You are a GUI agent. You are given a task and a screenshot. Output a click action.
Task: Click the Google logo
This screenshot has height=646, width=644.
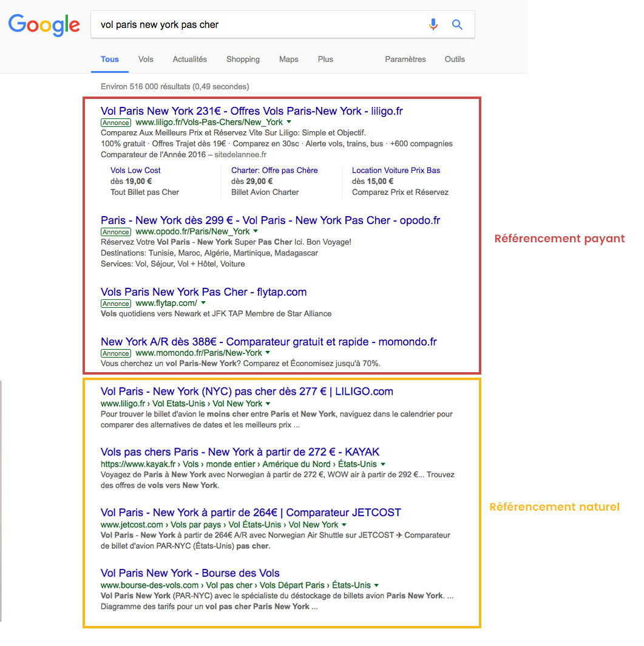pos(44,25)
